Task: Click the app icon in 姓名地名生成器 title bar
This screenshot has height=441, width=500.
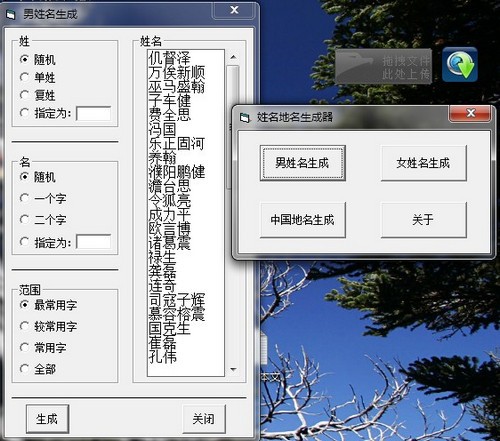Action: click(x=245, y=117)
